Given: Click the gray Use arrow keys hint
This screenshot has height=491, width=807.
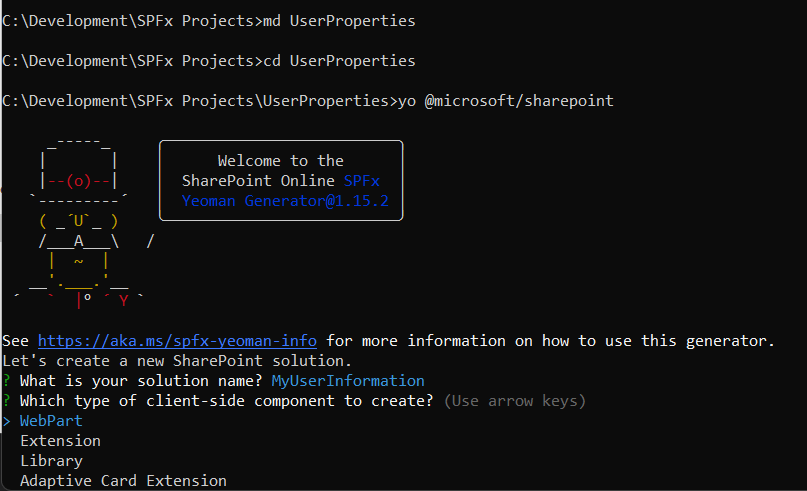Looking at the screenshot, I should pyautogui.click(x=515, y=401).
